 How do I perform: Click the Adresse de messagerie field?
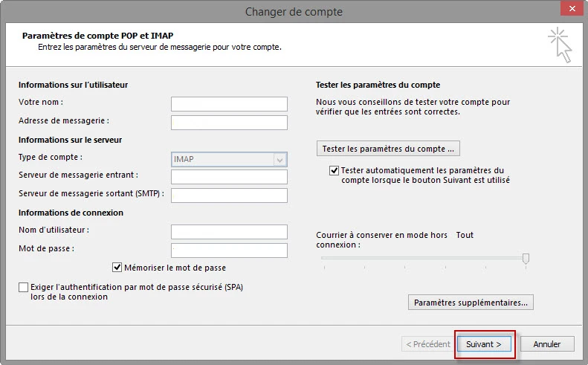tap(229, 123)
